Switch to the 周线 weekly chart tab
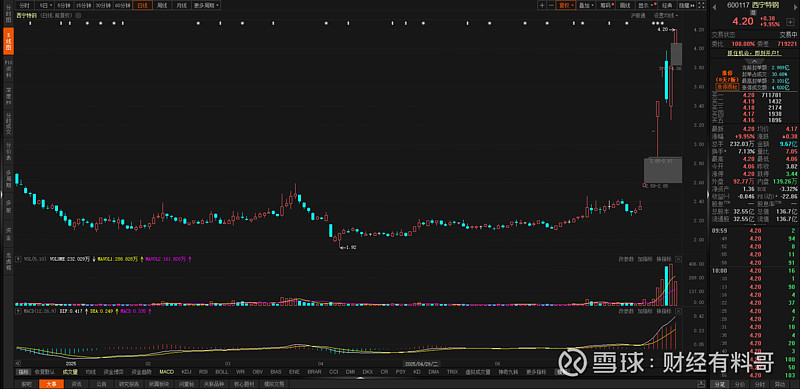The image size is (800, 389). point(162,5)
